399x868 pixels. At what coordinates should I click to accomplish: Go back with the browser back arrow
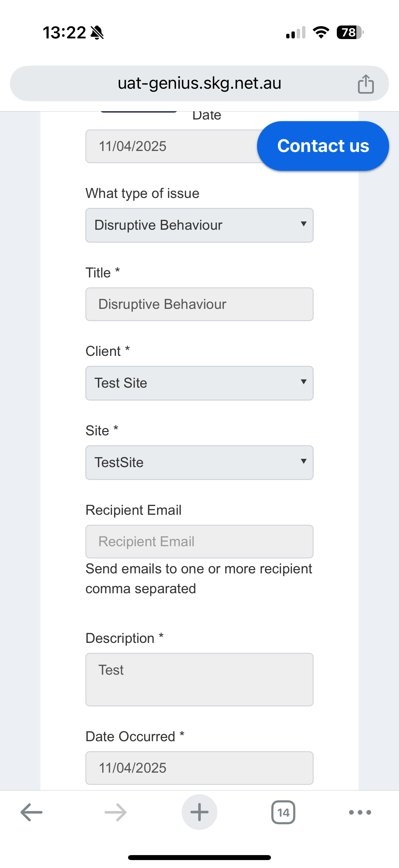(x=32, y=812)
